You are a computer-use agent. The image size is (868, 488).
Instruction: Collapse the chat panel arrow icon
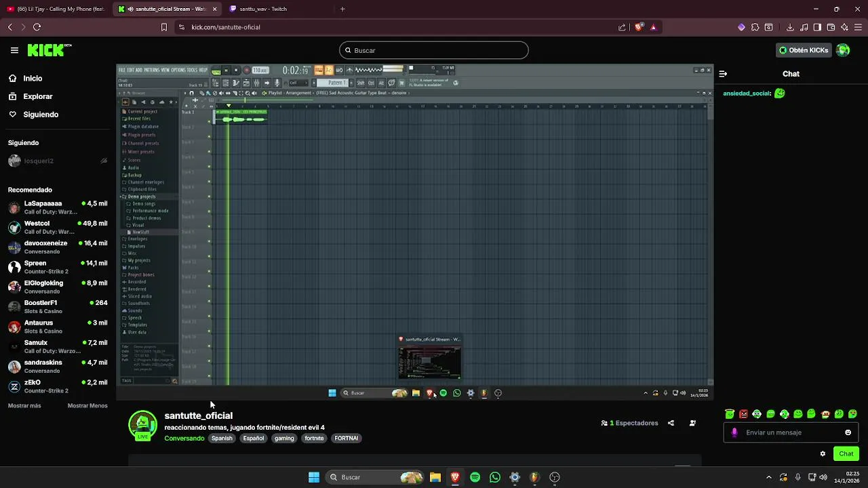(723, 74)
